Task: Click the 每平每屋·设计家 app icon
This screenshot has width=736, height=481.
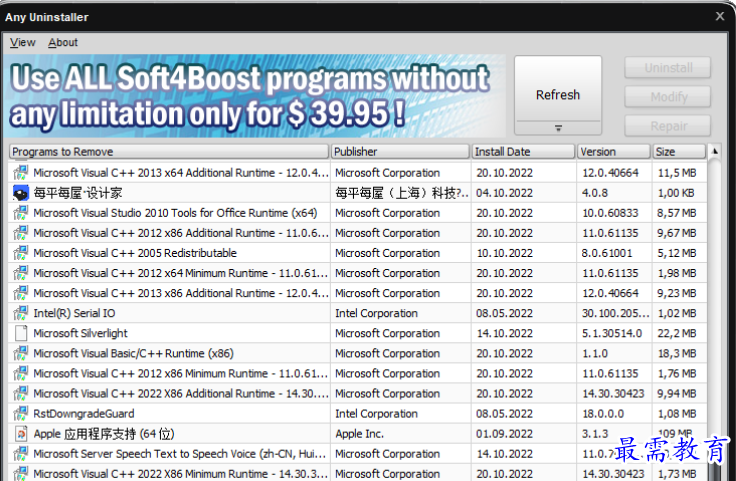Action: (x=20, y=193)
